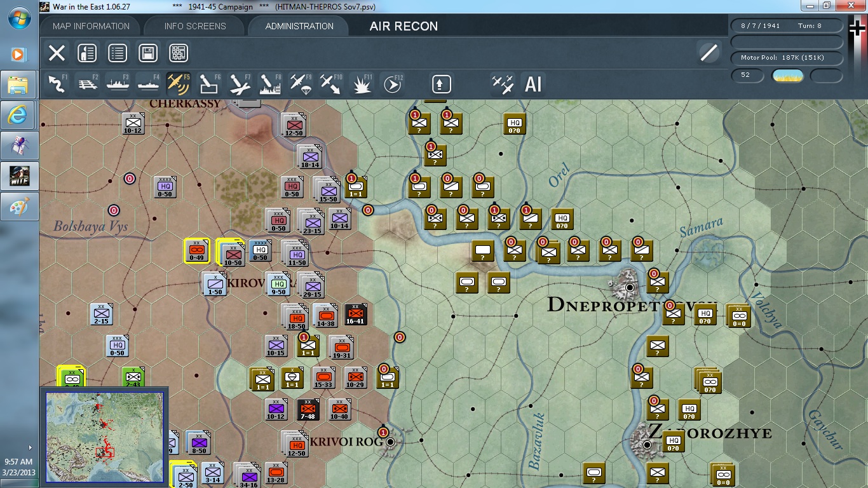The width and height of the screenshot is (868, 488).
Task: Click the F12 end turn arrow icon
Action: pos(392,84)
